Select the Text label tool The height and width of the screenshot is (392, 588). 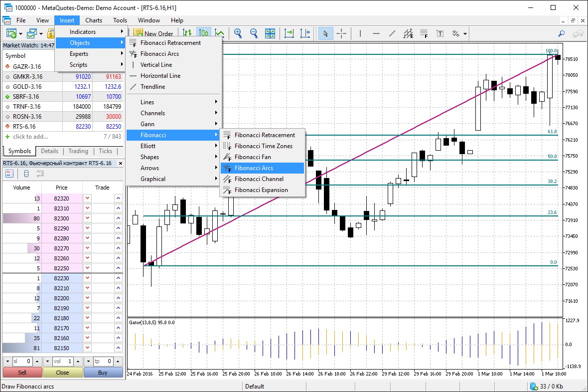pyautogui.click(x=441, y=33)
